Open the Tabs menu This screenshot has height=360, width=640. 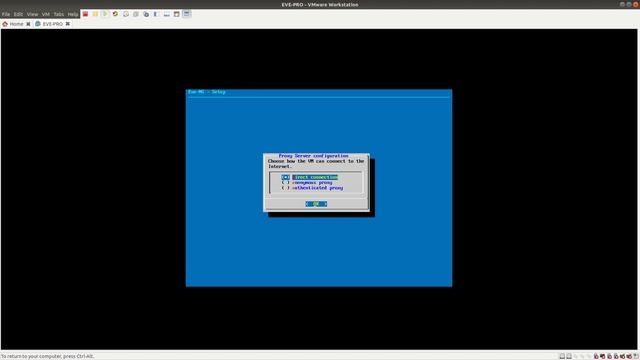point(59,14)
